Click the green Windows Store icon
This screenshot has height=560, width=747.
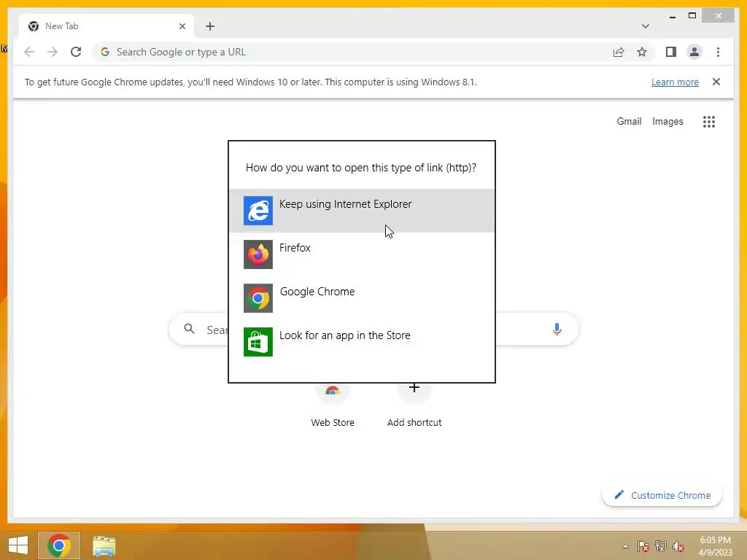tap(258, 342)
